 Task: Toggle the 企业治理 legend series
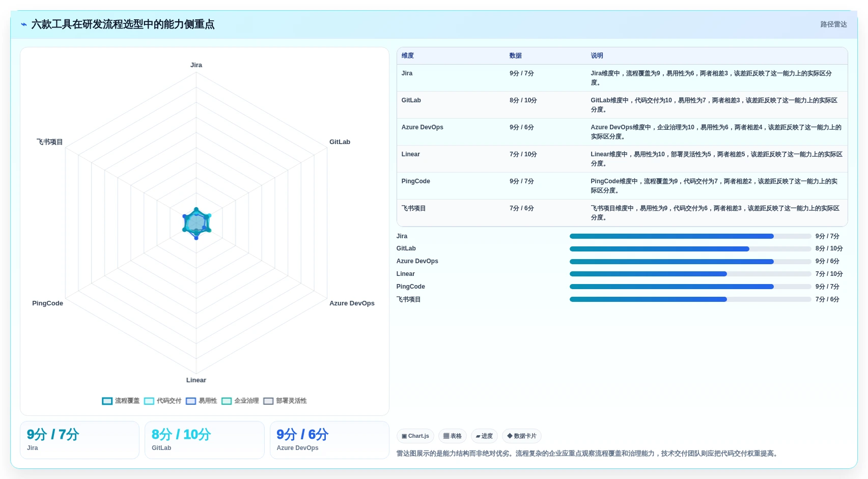pyautogui.click(x=240, y=401)
